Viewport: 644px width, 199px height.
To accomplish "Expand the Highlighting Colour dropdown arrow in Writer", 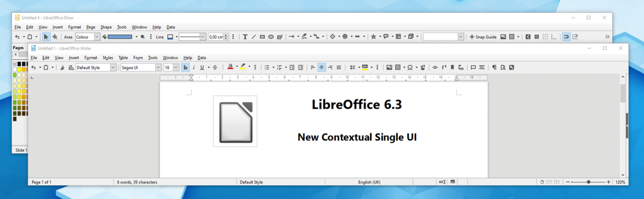I will pos(249,67).
